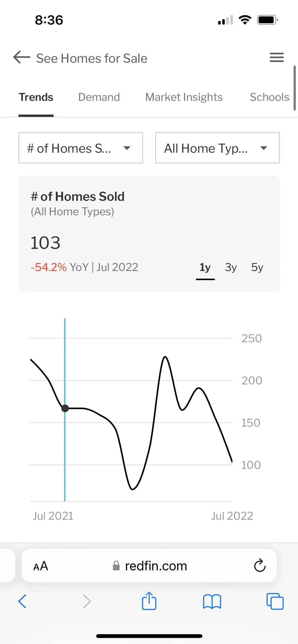Click the dark data point on the chart line
298x644 pixels.
pyautogui.click(x=65, y=408)
